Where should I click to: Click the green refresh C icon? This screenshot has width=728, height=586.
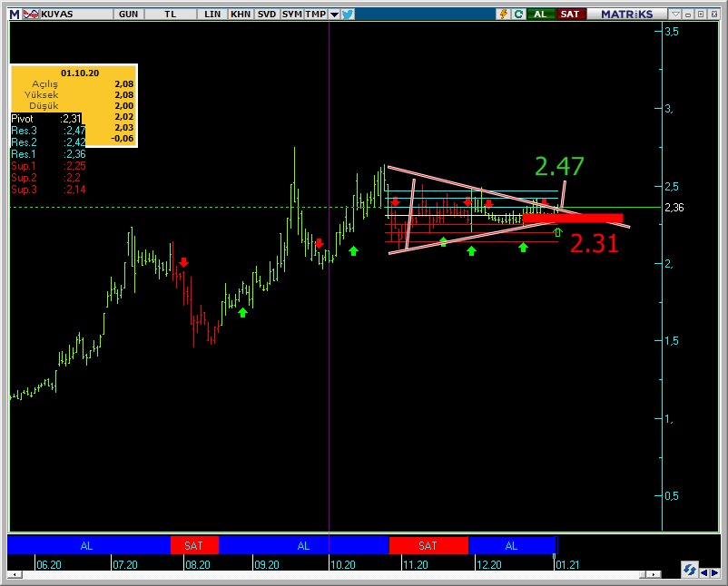point(518,15)
